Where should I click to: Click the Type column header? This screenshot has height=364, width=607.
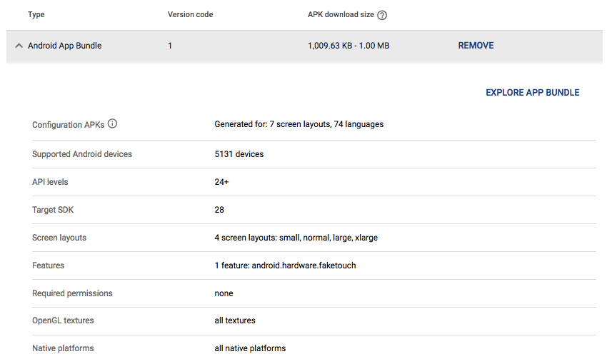click(x=36, y=15)
